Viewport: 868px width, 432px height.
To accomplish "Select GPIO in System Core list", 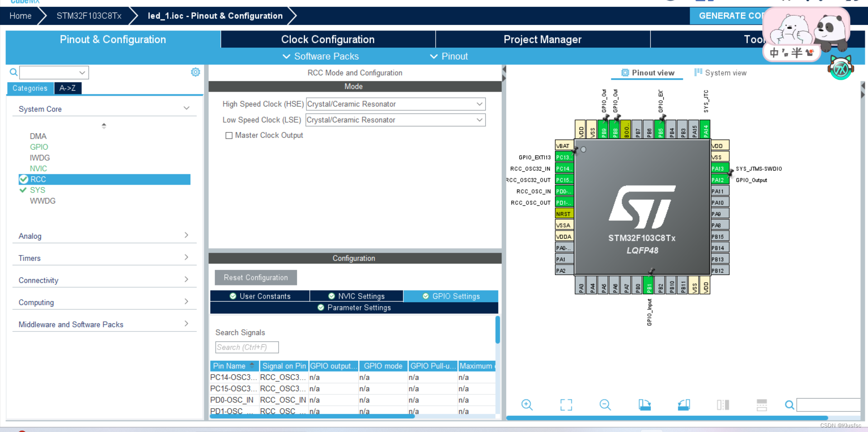I will tap(39, 147).
